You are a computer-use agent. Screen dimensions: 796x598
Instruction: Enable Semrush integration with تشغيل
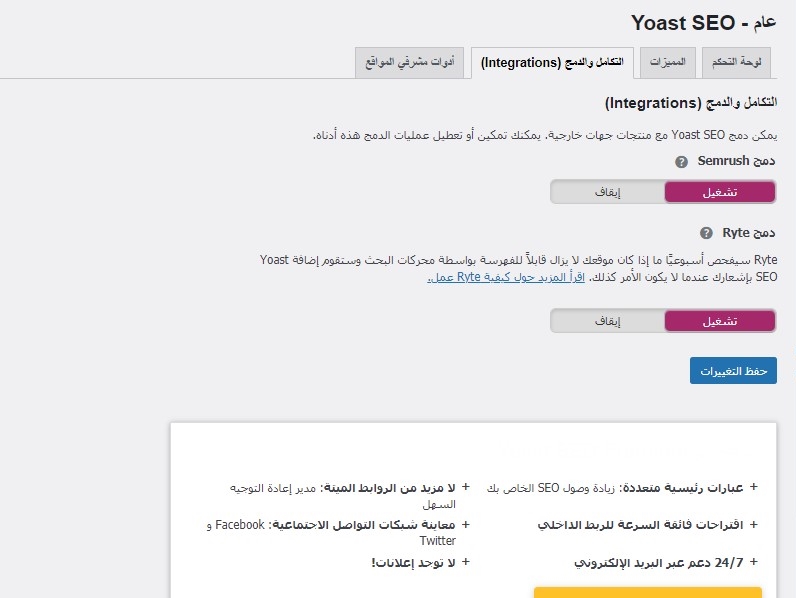pos(720,192)
